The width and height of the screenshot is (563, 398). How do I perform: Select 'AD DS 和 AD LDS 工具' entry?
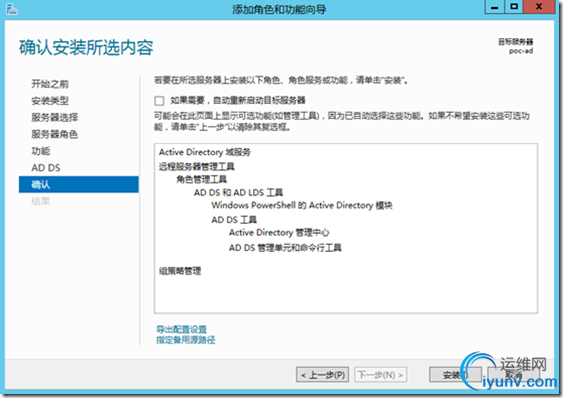(238, 193)
